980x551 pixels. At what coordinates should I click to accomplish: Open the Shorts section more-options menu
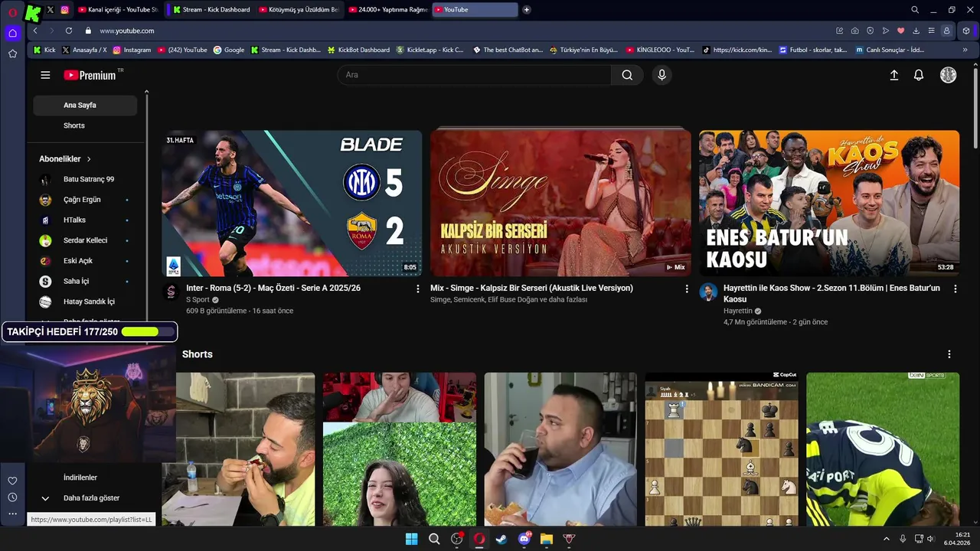(949, 354)
